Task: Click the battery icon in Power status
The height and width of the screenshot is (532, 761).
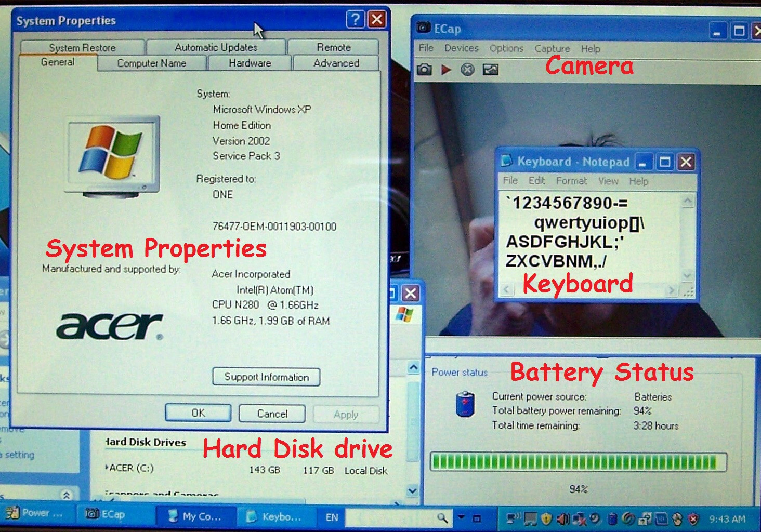Action: (465, 405)
